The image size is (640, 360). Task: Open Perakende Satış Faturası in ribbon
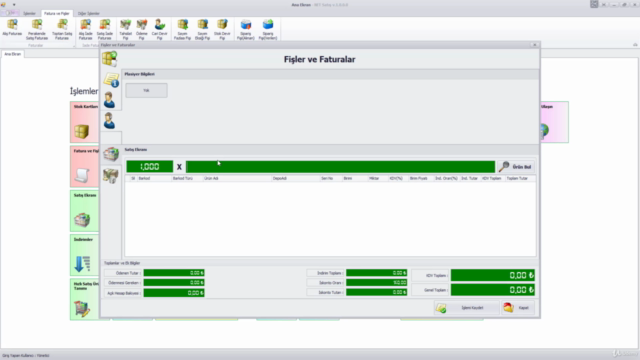click(37, 29)
